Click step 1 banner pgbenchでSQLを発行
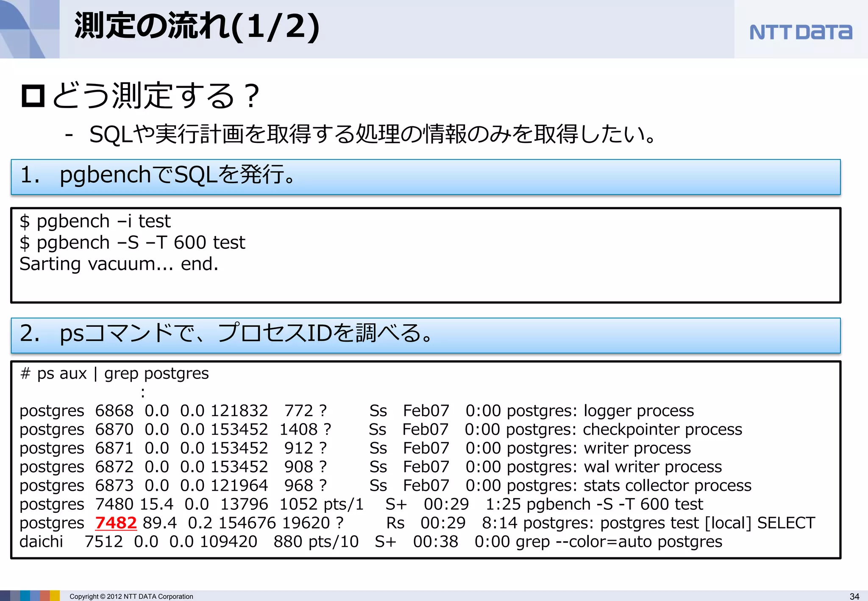This screenshot has width=868, height=601. click(x=426, y=177)
